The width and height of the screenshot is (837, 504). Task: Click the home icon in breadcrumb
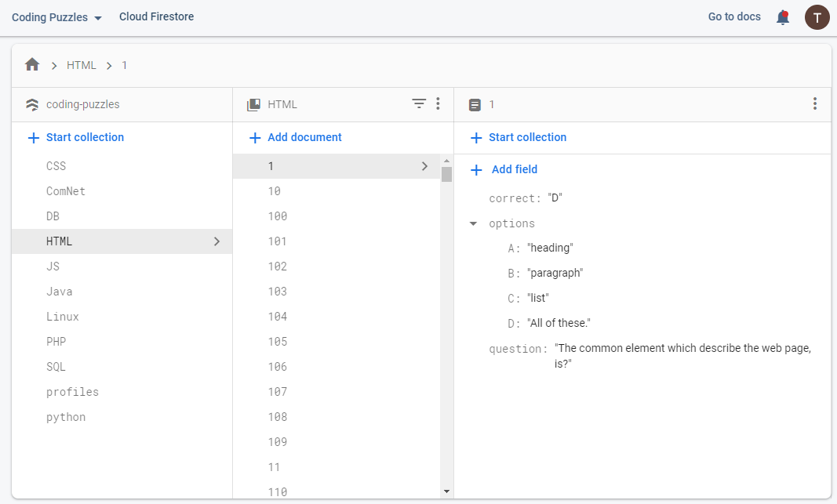(32, 65)
